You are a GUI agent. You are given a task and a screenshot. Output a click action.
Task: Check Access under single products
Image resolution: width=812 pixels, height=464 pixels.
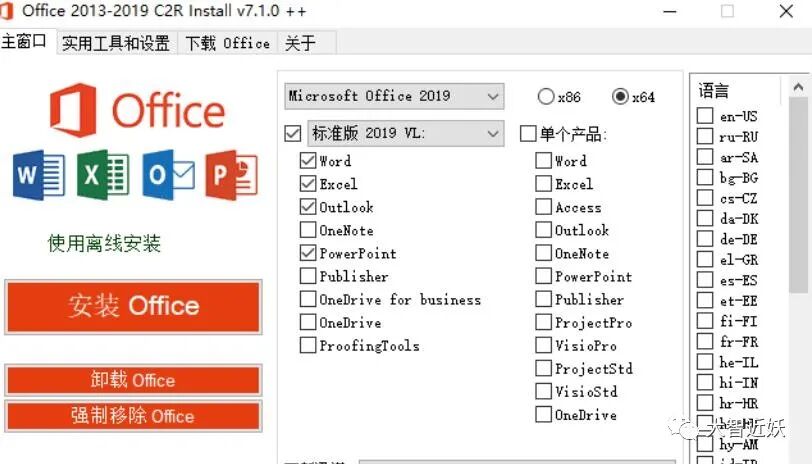pos(543,207)
